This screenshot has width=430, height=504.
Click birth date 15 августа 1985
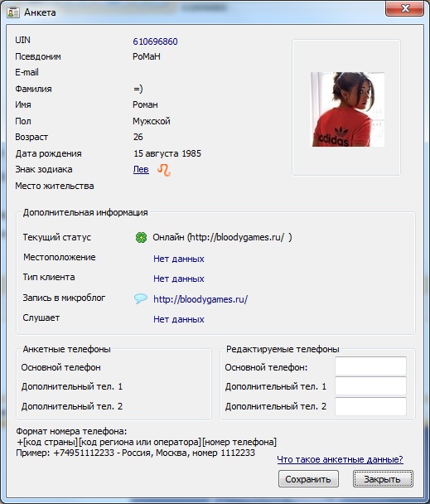click(x=167, y=153)
